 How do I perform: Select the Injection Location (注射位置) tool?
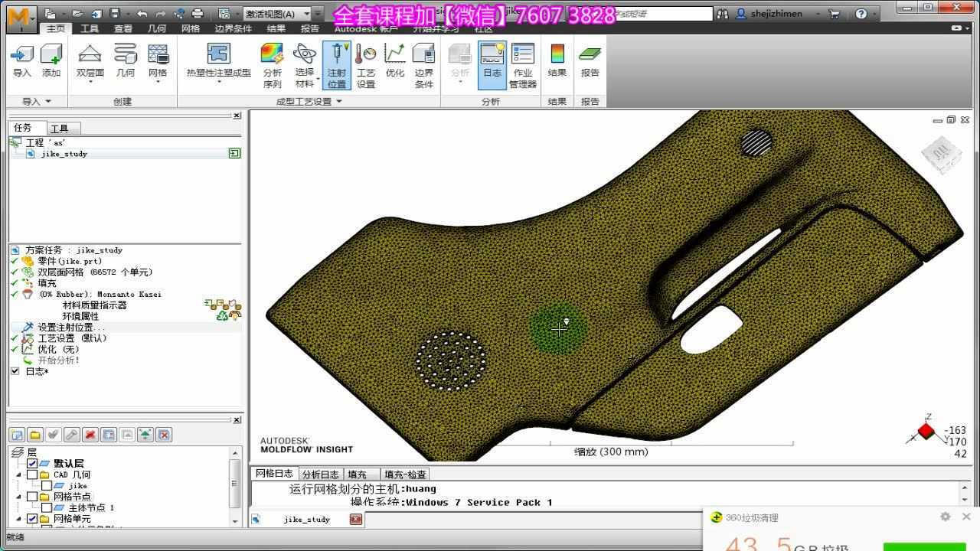[337, 65]
